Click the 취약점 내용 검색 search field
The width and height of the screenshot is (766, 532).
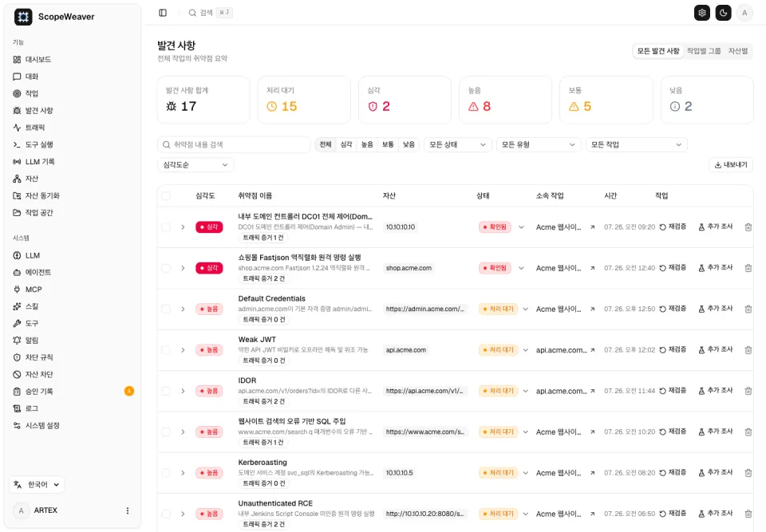coord(234,144)
